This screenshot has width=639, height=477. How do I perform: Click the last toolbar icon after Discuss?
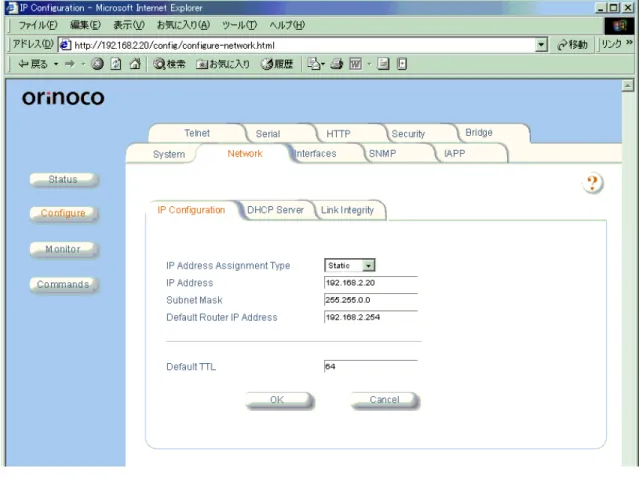[402, 64]
